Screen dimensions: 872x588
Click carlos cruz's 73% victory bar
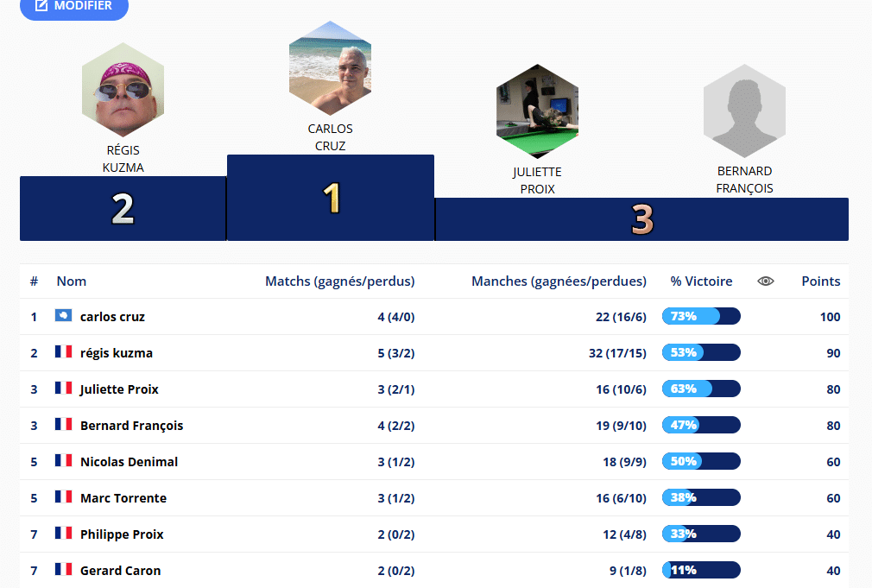pos(701,317)
